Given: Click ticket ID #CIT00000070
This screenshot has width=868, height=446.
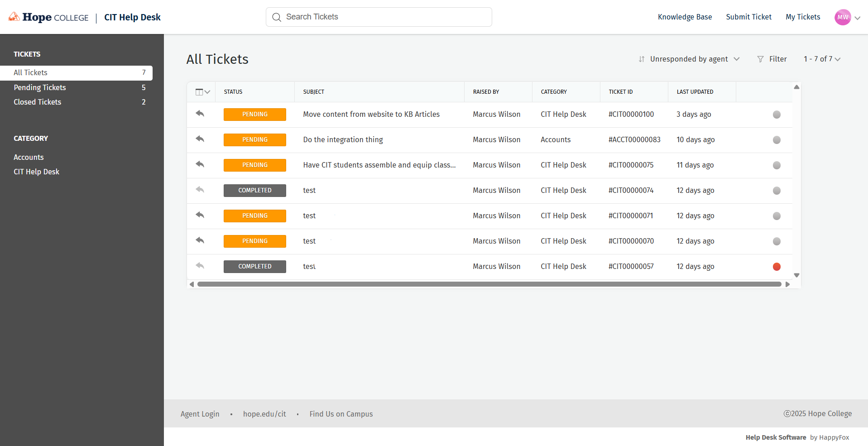Looking at the screenshot, I should click(x=631, y=241).
